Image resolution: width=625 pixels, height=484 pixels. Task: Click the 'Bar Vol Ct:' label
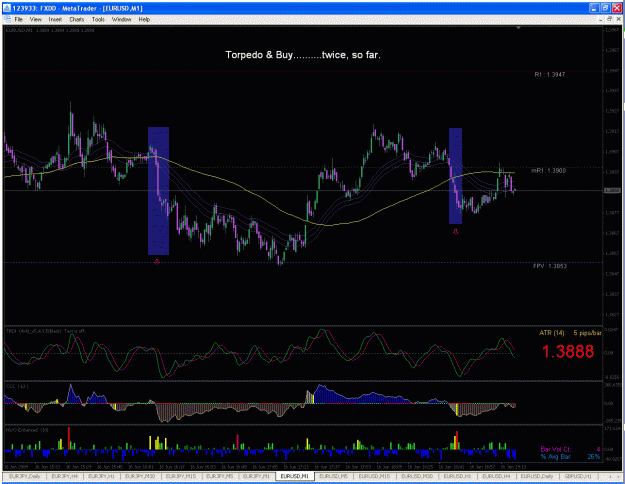point(556,449)
